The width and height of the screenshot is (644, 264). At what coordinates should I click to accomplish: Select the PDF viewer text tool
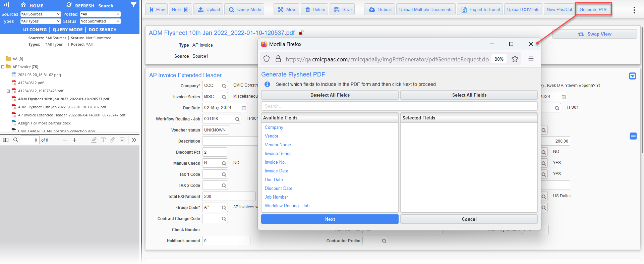pyautogui.click(x=103, y=140)
